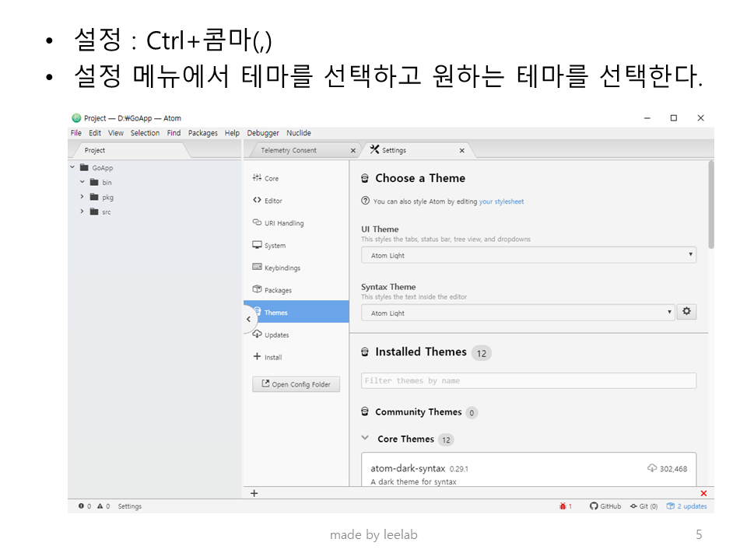
Task: Open Git (0) panel from status bar
Action: tap(644, 506)
